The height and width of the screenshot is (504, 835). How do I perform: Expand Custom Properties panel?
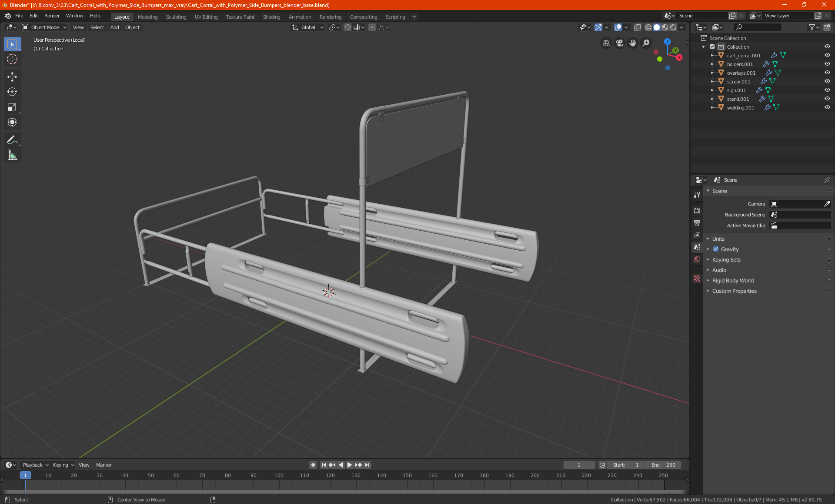734,291
